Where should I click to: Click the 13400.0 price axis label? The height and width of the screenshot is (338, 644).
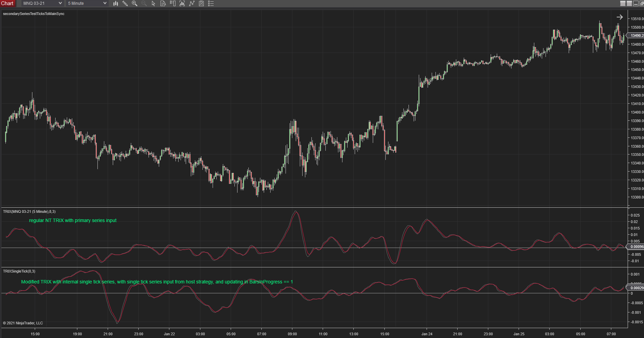coord(637,112)
